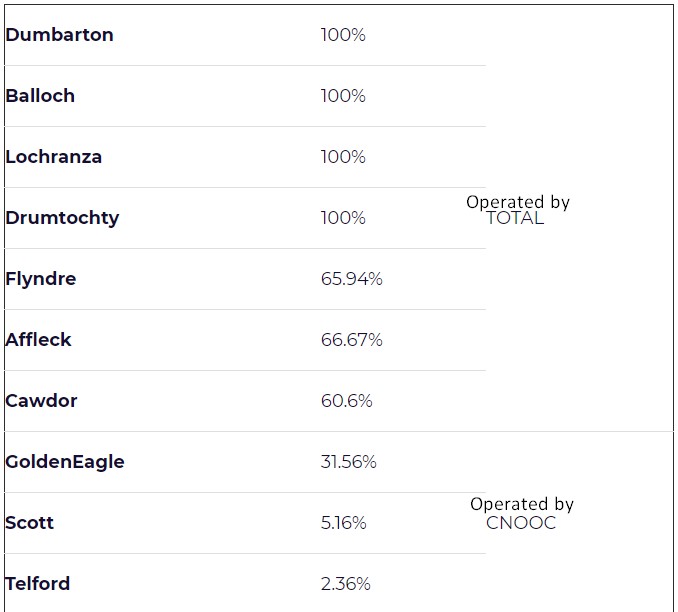
Task: Select the 66.67% value for Affleck
Action: pyautogui.click(x=351, y=340)
